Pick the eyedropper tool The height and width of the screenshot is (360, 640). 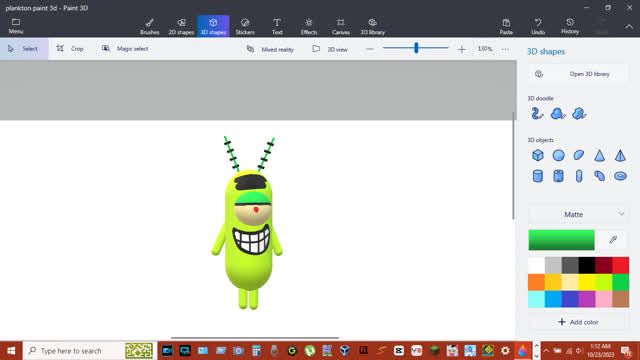pyautogui.click(x=613, y=240)
